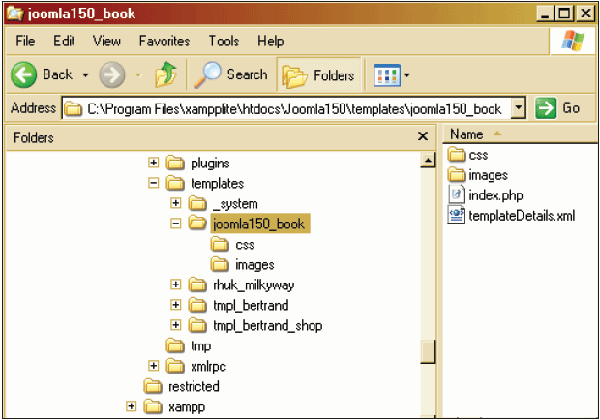600x420 pixels.
Task: Select images name in file list
Action: coord(488,175)
